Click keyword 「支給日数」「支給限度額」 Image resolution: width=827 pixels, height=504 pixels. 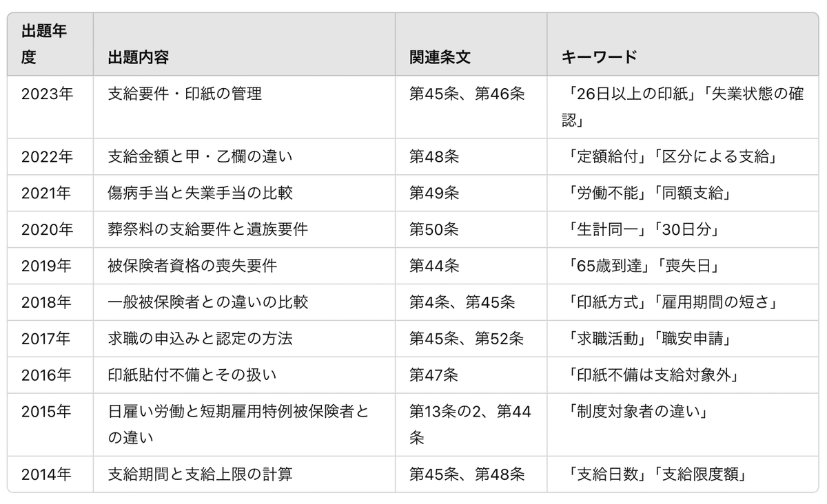point(655,474)
